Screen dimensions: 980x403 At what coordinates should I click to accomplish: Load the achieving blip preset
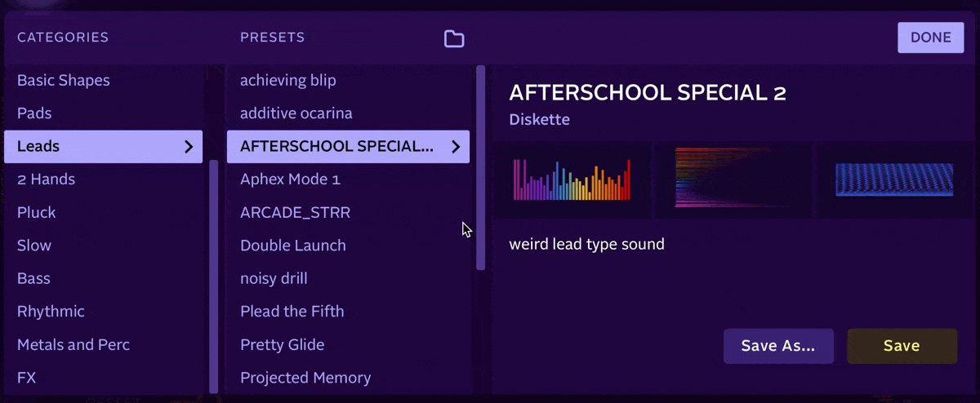(287, 81)
